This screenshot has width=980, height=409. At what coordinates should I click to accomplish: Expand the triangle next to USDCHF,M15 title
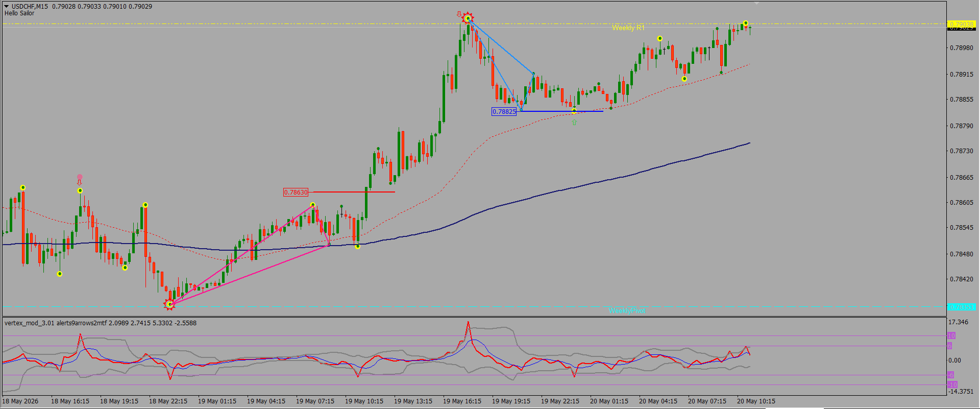point(7,7)
